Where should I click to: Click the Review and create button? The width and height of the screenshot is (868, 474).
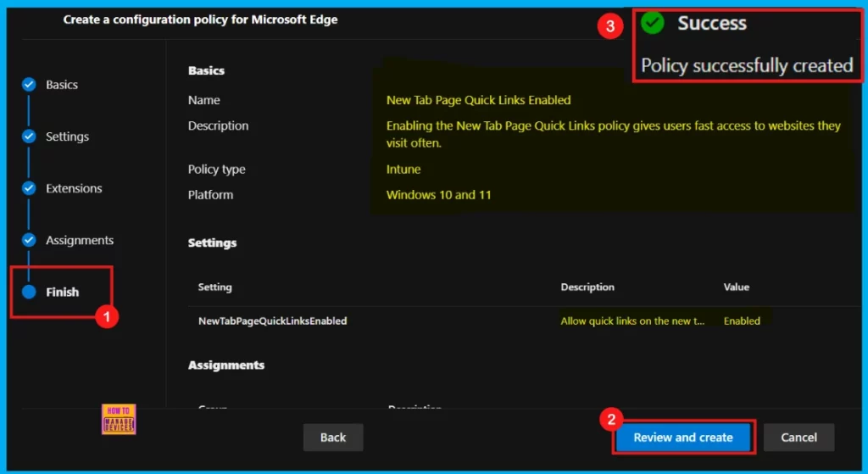[683, 438]
